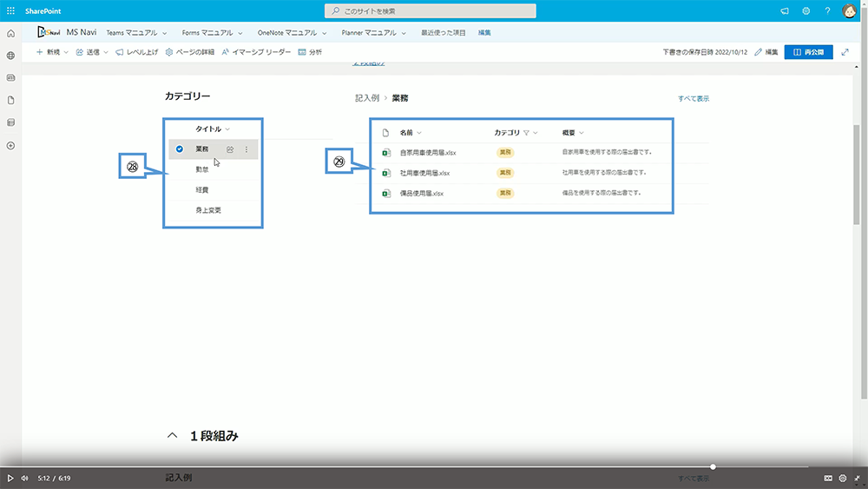Open the megaphone notifications icon
The width and height of the screenshot is (868, 489).
(x=785, y=11)
